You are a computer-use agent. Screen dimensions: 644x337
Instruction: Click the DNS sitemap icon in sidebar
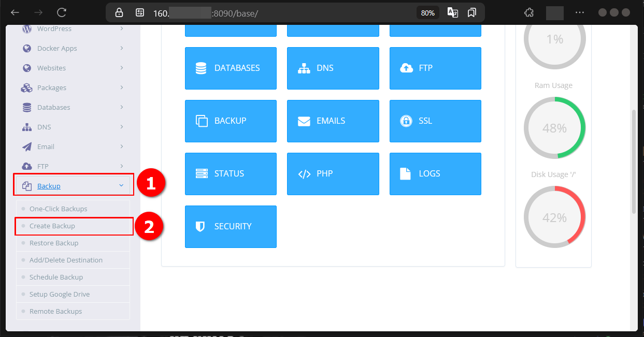pos(27,127)
